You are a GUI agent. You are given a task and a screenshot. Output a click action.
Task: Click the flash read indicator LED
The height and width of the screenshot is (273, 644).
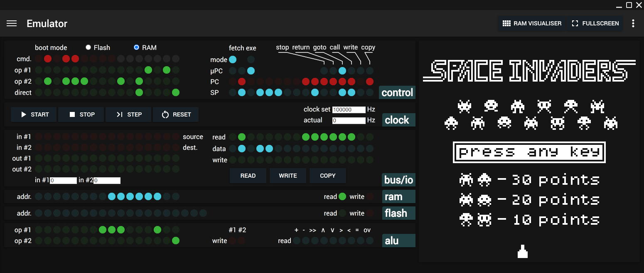coord(342,213)
